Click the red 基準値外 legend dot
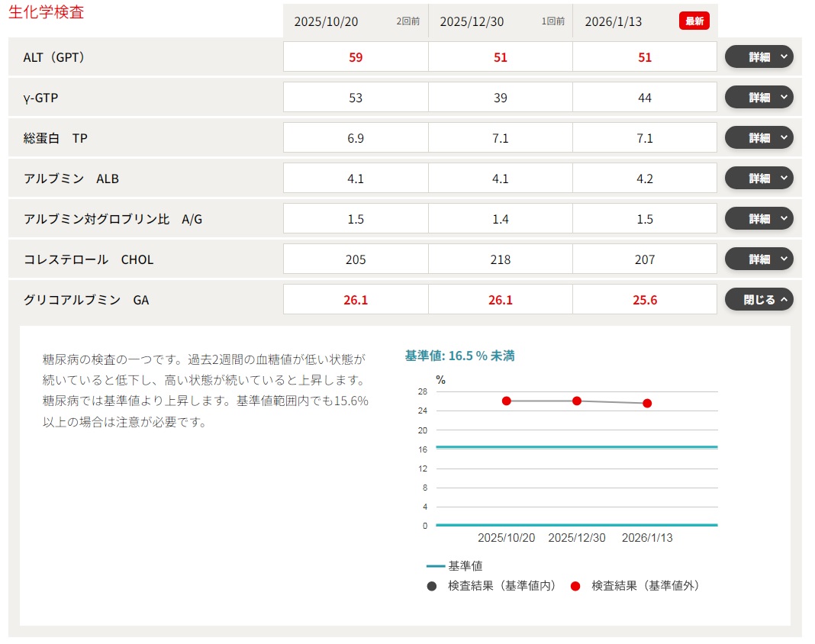 coord(575,586)
